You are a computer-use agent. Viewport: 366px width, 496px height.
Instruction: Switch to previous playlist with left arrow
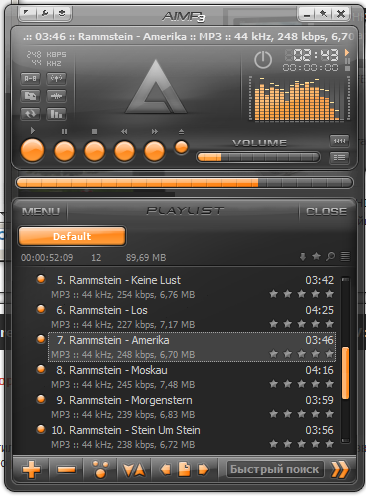point(166,470)
